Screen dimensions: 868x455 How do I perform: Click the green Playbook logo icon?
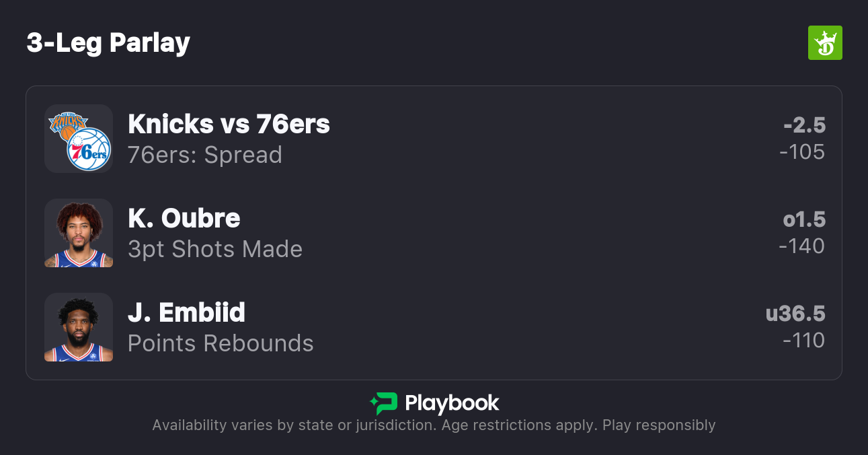383,403
